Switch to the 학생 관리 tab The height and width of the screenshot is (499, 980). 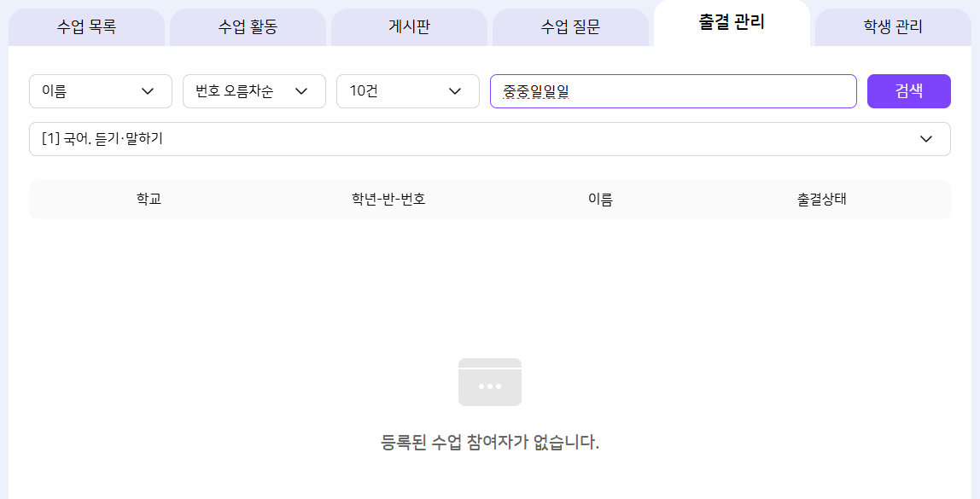coord(893,27)
